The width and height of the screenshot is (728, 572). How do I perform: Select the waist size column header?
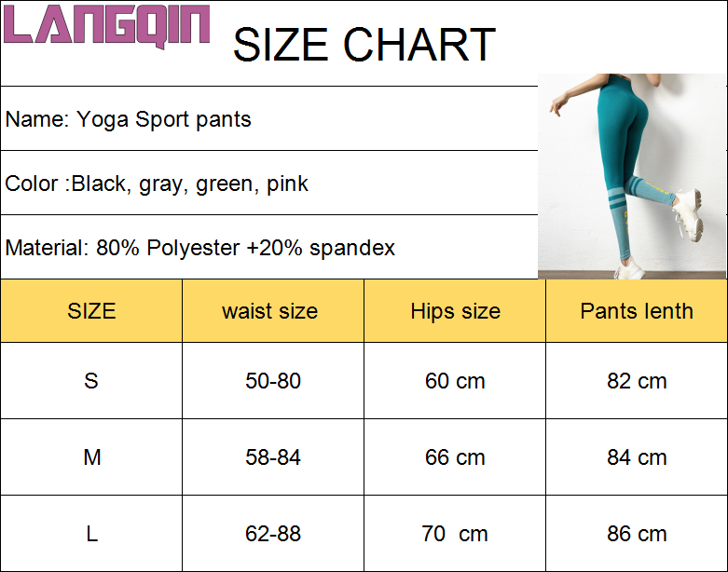[270, 311]
